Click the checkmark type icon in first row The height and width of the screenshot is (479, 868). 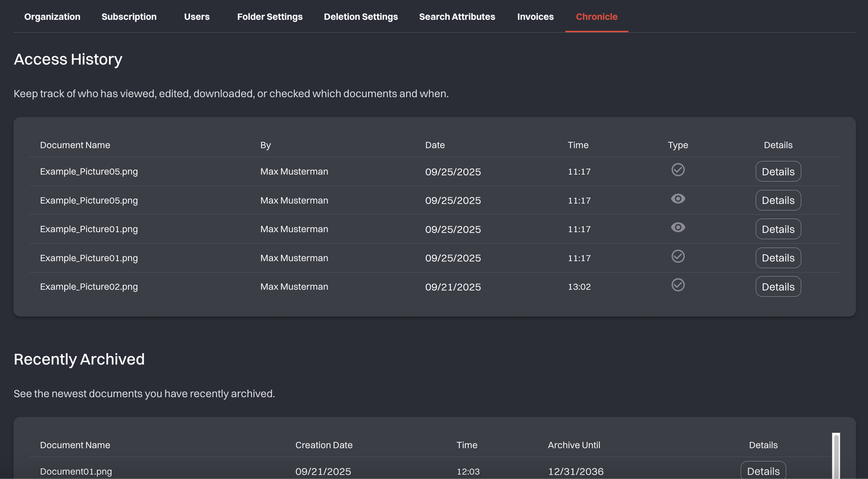click(678, 170)
